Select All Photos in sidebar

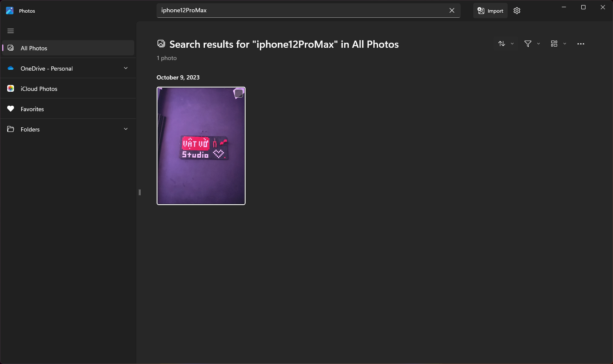pyautogui.click(x=68, y=48)
